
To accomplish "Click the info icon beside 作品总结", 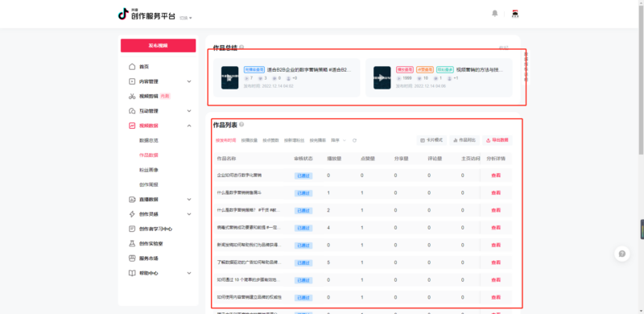I will 242,48.
